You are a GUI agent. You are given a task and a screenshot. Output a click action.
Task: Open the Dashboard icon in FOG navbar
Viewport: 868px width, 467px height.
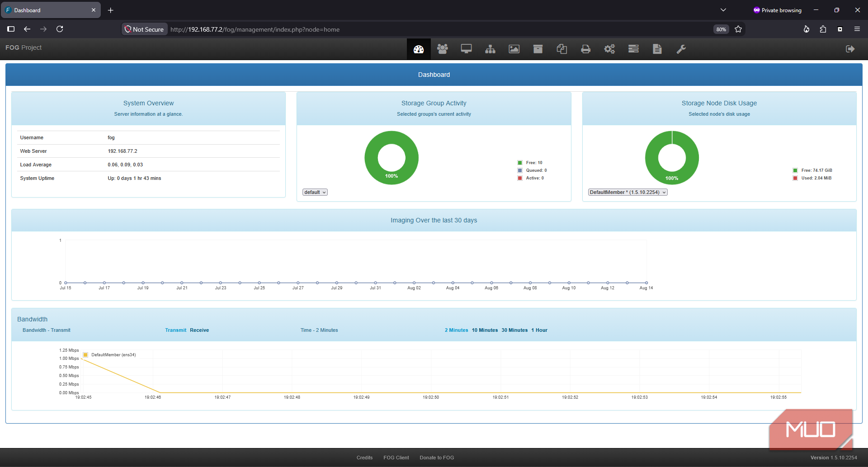pyautogui.click(x=419, y=49)
